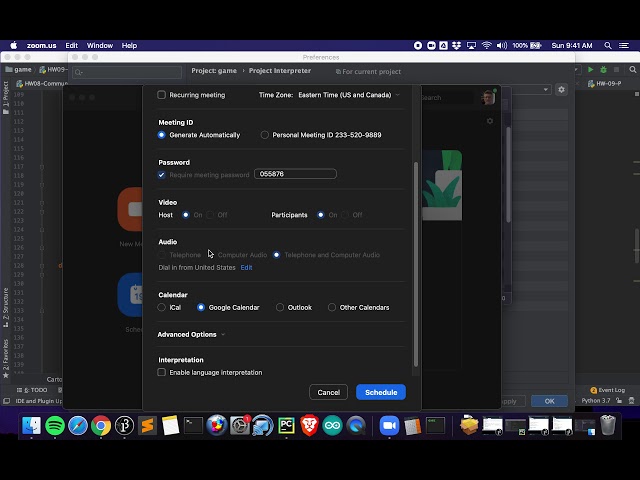Toggle Require meeting password checkbox
This screenshot has height=480, width=640.
162,175
